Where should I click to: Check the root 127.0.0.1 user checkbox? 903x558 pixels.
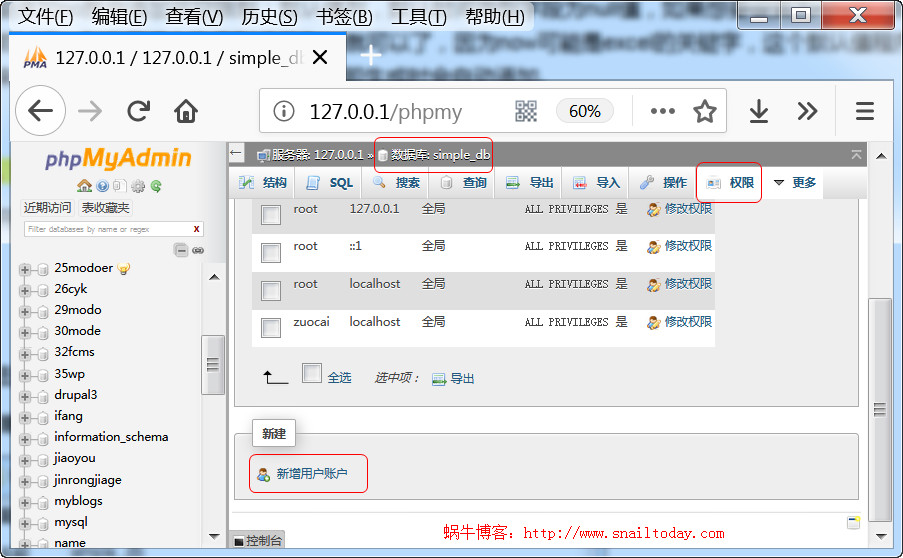point(271,215)
